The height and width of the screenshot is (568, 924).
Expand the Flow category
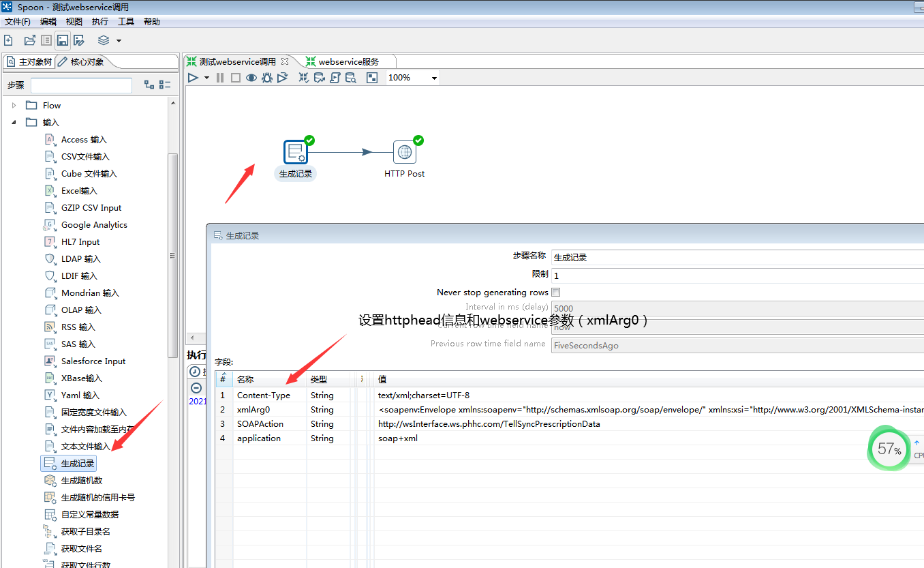pos(14,104)
